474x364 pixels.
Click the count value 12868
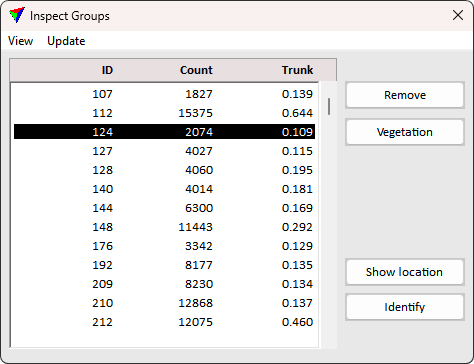[195, 303]
